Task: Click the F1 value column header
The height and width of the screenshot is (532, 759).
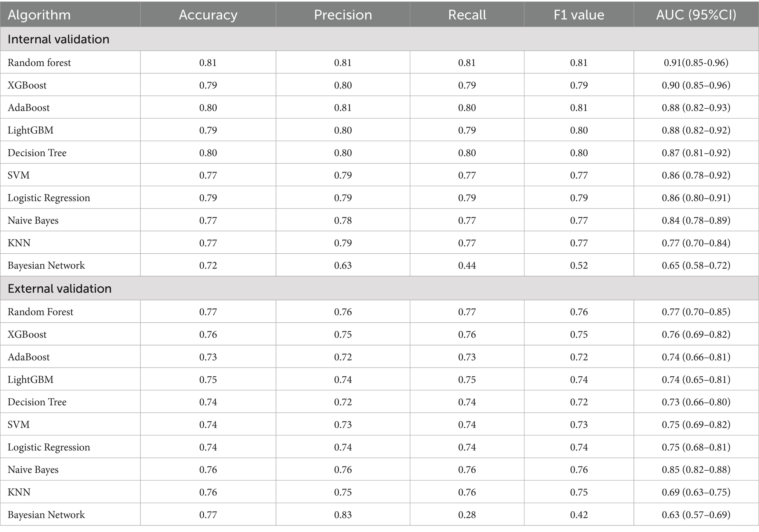Action: 579,15
